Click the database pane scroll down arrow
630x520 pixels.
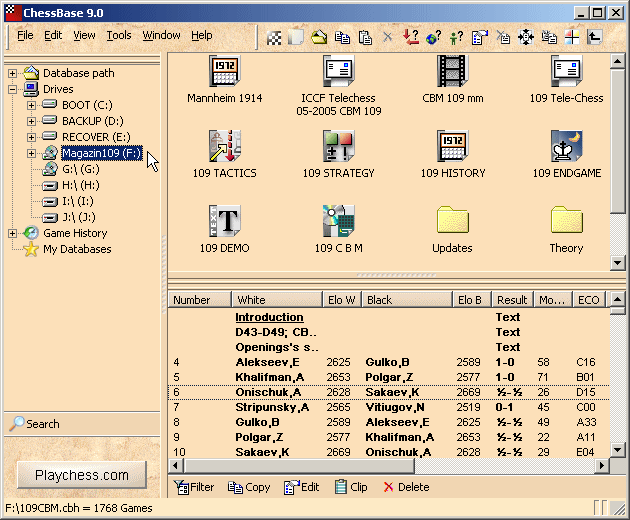(618, 263)
